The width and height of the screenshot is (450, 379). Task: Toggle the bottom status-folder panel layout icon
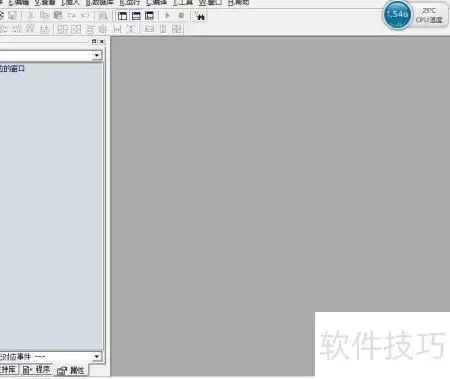click(136, 16)
